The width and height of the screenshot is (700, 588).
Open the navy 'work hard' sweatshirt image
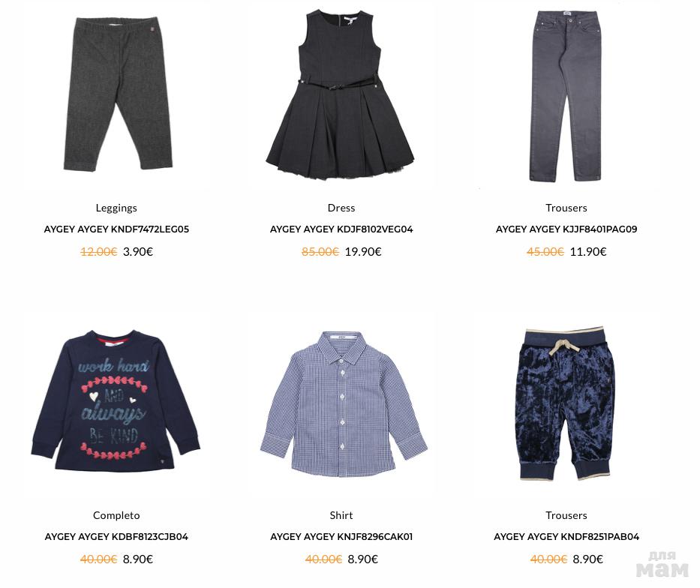point(116,400)
